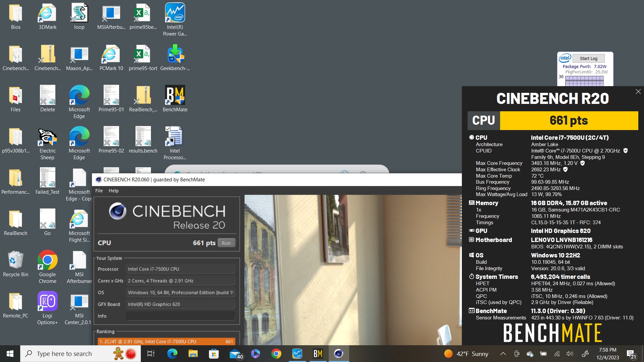Screen dimensions: 644x362
Task: Select the results.bench file icon
Action: [x=143, y=140]
